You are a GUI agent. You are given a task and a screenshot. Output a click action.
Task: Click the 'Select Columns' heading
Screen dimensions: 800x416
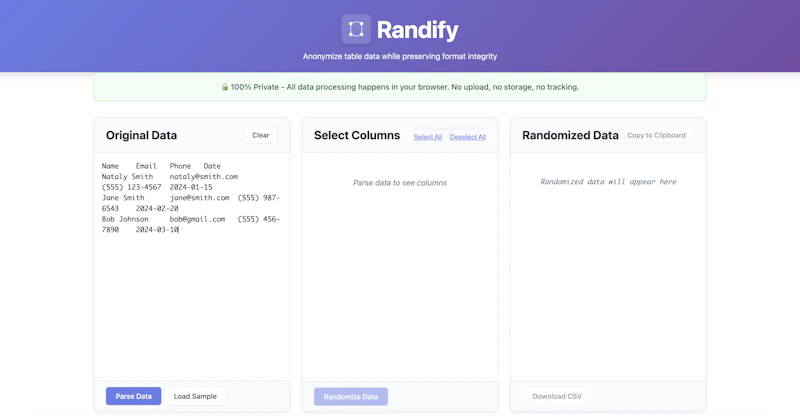pyautogui.click(x=357, y=135)
